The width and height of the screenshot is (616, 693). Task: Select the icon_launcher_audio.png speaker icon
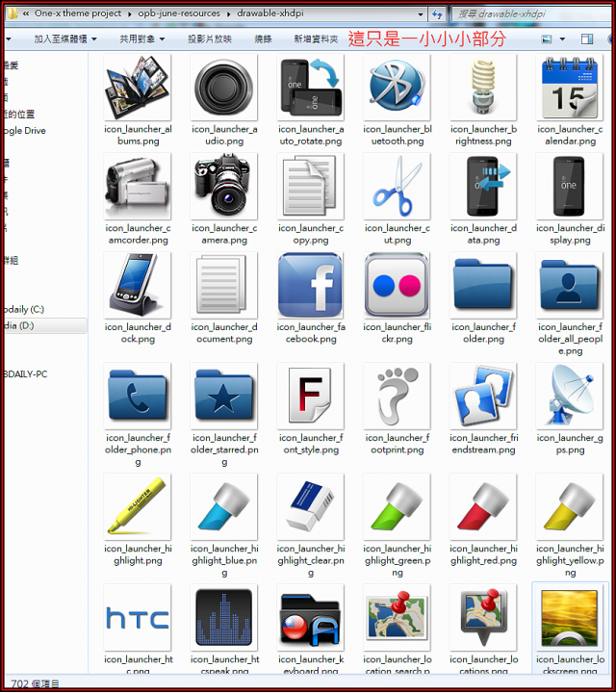pos(224,88)
